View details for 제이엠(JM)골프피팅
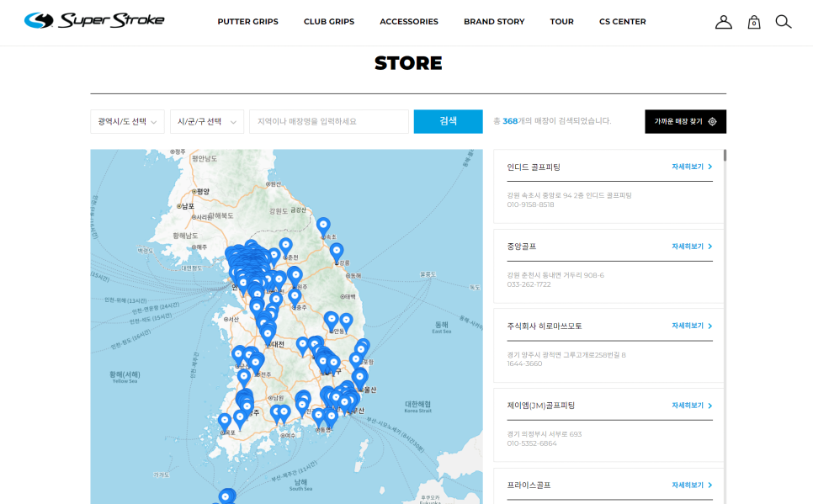The image size is (813, 504). (x=692, y=406)
